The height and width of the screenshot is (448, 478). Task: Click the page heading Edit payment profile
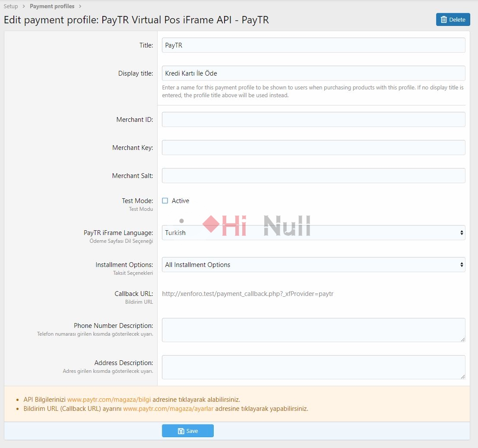pyautogui.click(x=136, y=20)
